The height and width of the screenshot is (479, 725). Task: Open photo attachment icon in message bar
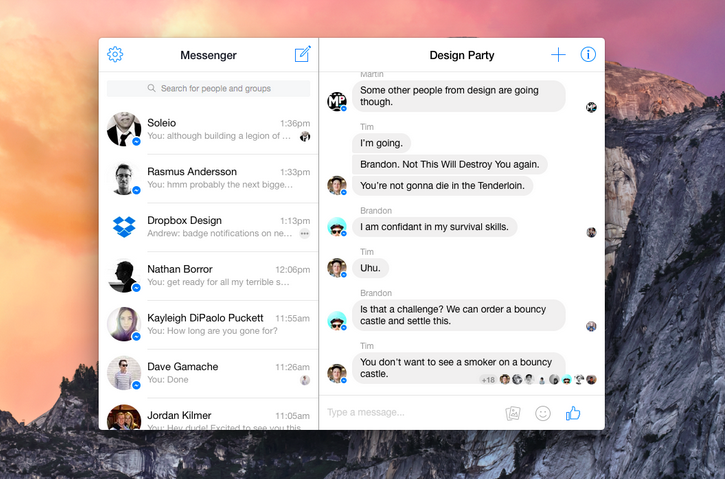[513, 413]
